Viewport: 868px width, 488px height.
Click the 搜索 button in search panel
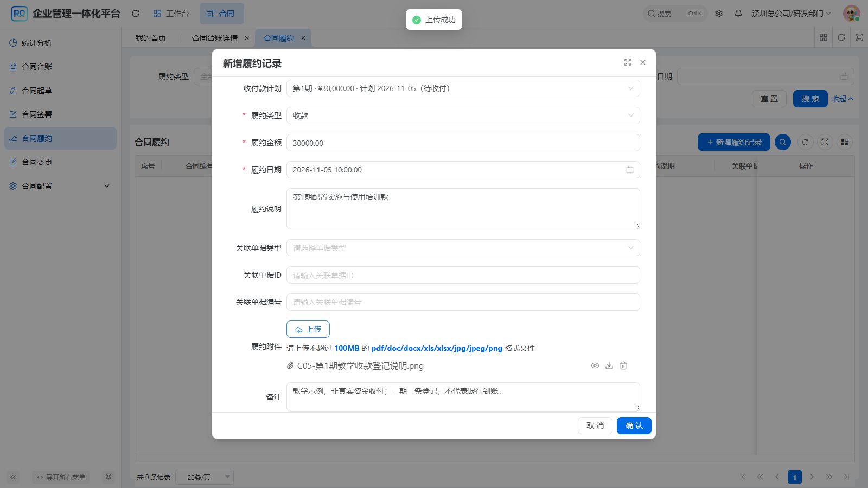(x=810, y=99)
